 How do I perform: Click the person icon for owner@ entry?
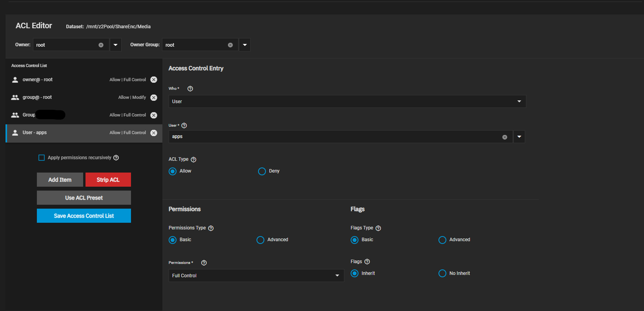[x=15, y=80]
